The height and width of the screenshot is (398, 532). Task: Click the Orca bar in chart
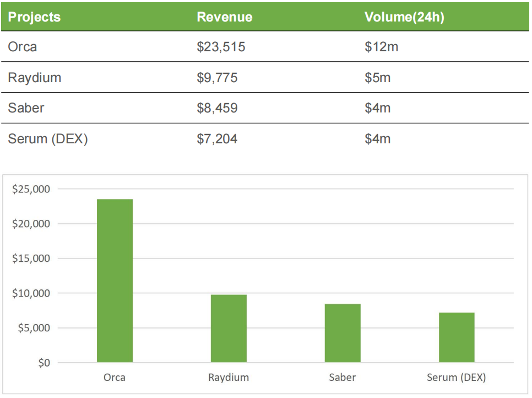pyautogui.click(x=115, y=281)
